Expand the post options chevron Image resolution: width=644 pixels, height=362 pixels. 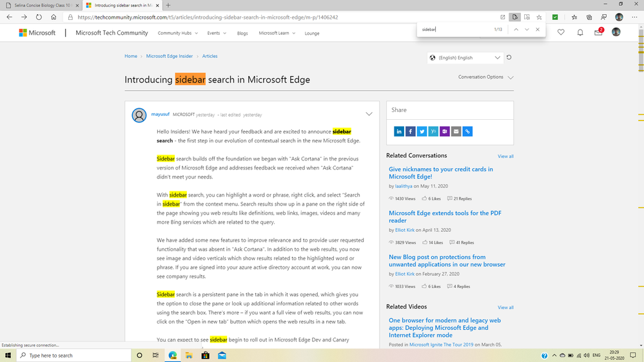coord(369,114)
